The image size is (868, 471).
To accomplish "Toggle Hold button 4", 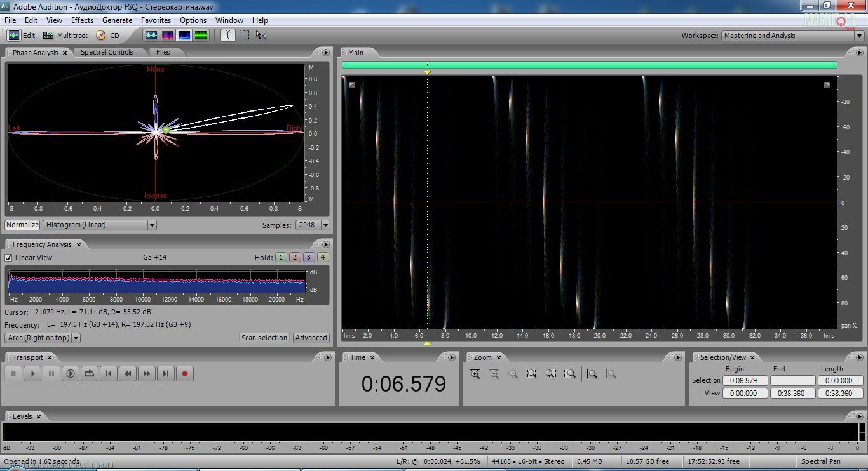I will [x=323, y=257].
